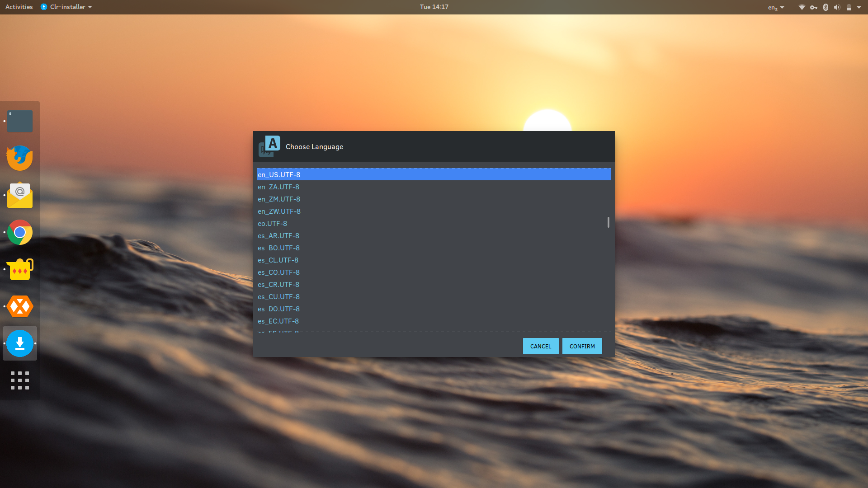The width and height of the screenshot is (868, 488).
Task: Select en_ZW.UTF-8 language
Action: [x=434, y=211]
